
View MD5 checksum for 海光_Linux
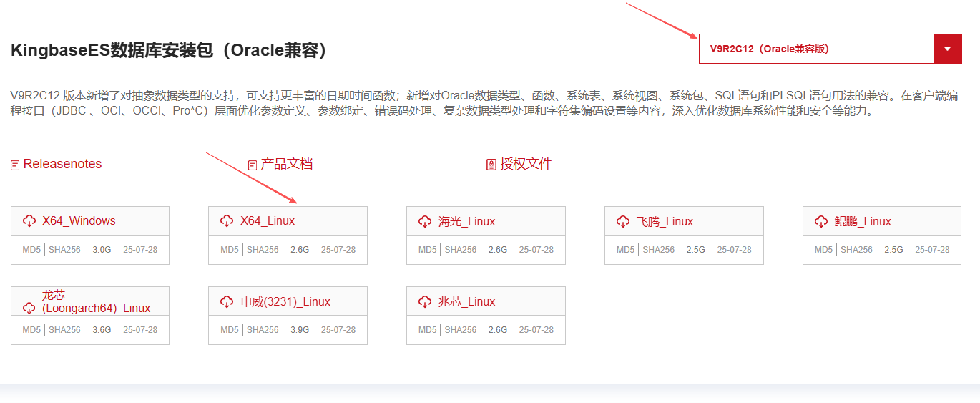point(428,250)
